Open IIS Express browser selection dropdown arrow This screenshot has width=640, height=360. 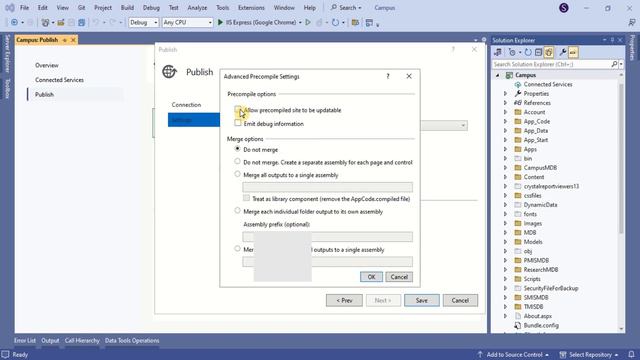pyautogui.click(x=300, y=22)
